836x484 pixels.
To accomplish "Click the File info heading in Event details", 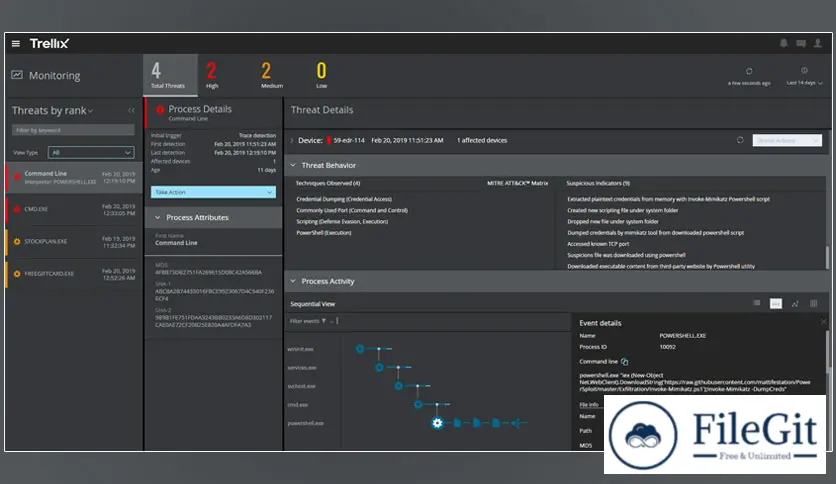I will [x=589, y=405].
